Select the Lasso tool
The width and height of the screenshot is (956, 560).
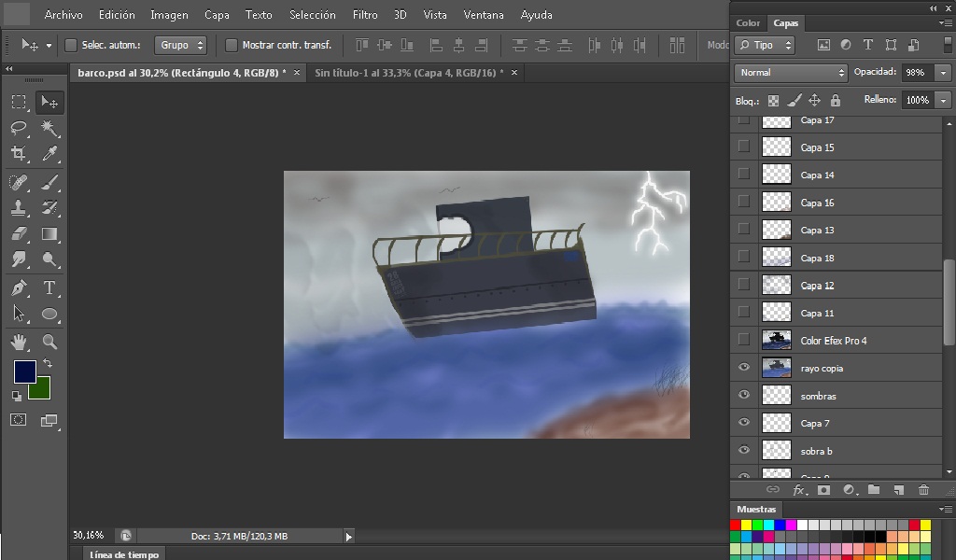click(x=19, y=128)
